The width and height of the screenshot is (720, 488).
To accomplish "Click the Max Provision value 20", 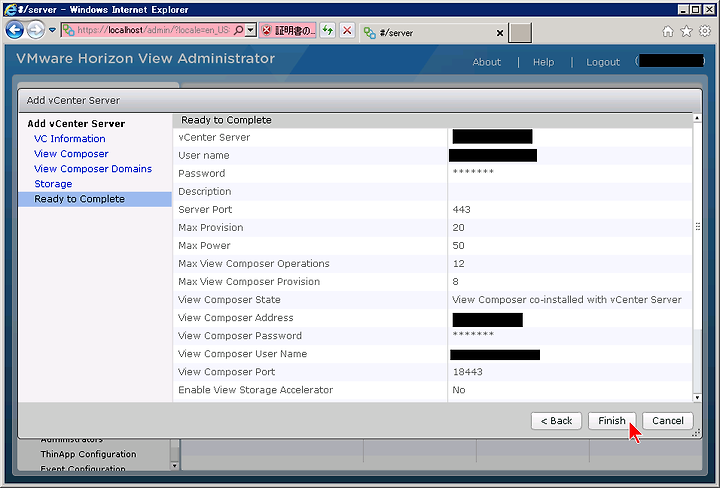I will point(458,228).
